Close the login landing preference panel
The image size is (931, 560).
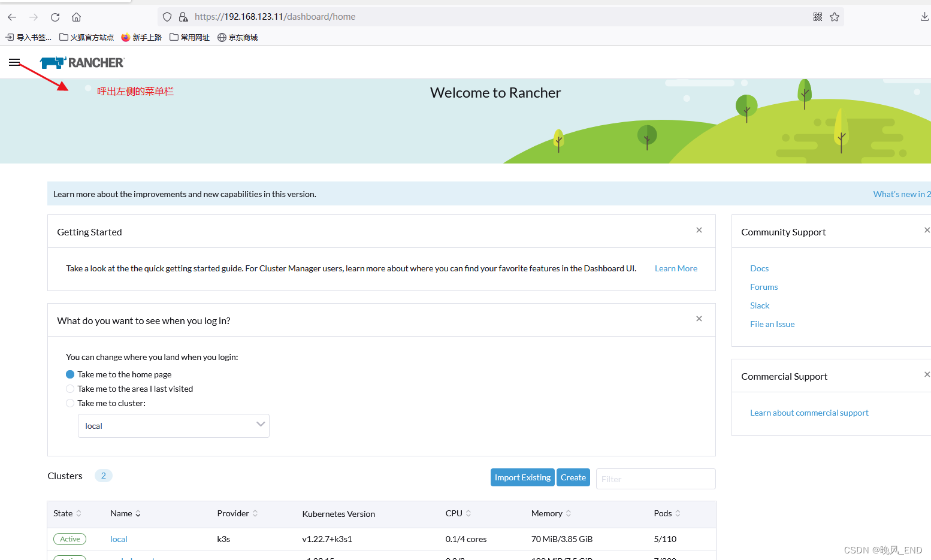(699, 319)
